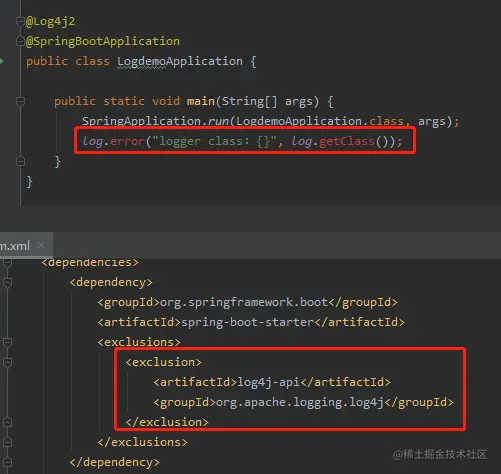
Task: Click the org.springframework.boot groupId value
Action: coord(244,302)
